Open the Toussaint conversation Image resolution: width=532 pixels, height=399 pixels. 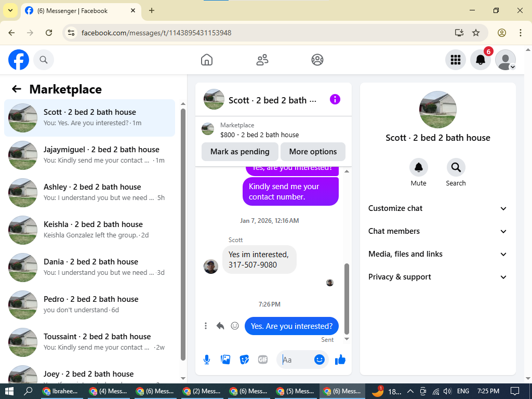[x=89, y=342]
